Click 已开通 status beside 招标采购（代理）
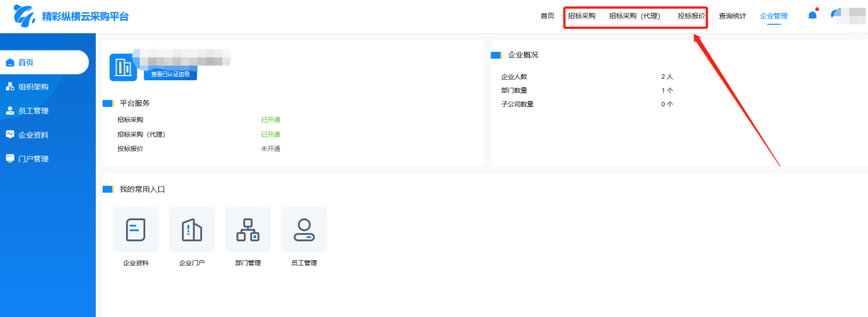This screenshot has width=868, height=317. click(271, 134)
